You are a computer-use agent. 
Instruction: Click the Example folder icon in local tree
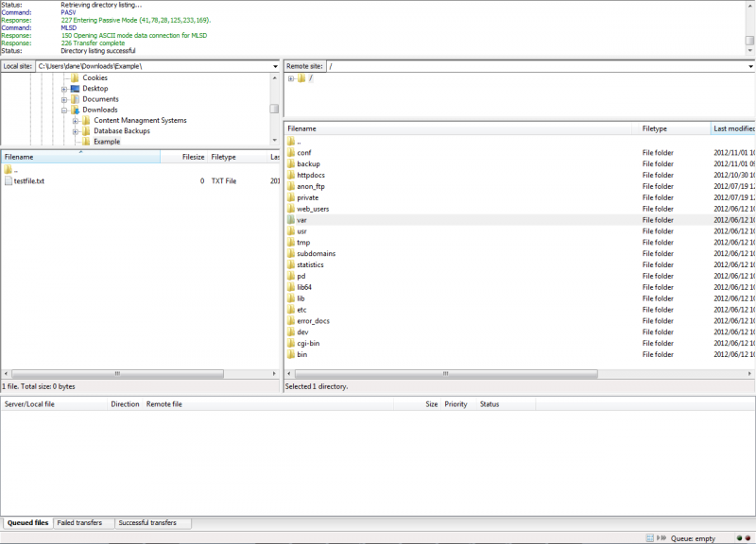[x=86, y=142]
